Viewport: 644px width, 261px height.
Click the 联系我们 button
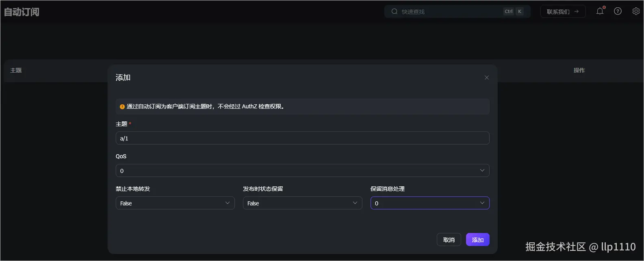563,11
